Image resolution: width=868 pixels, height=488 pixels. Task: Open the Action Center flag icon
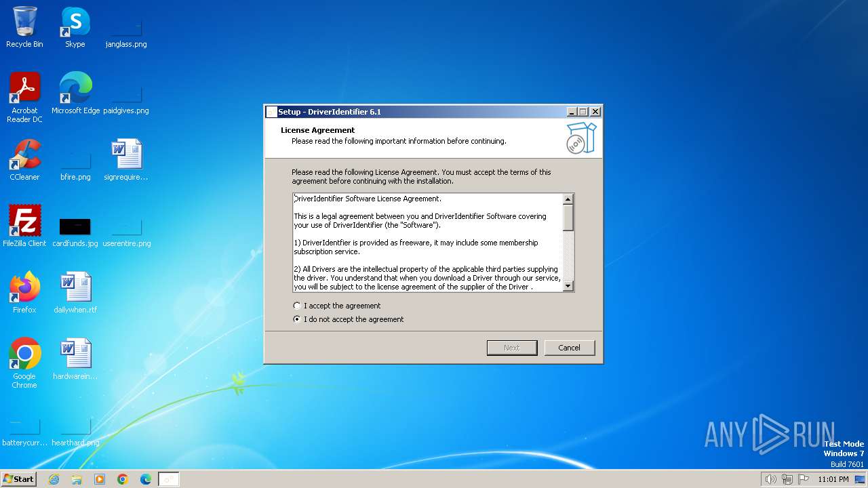point(804,479)
